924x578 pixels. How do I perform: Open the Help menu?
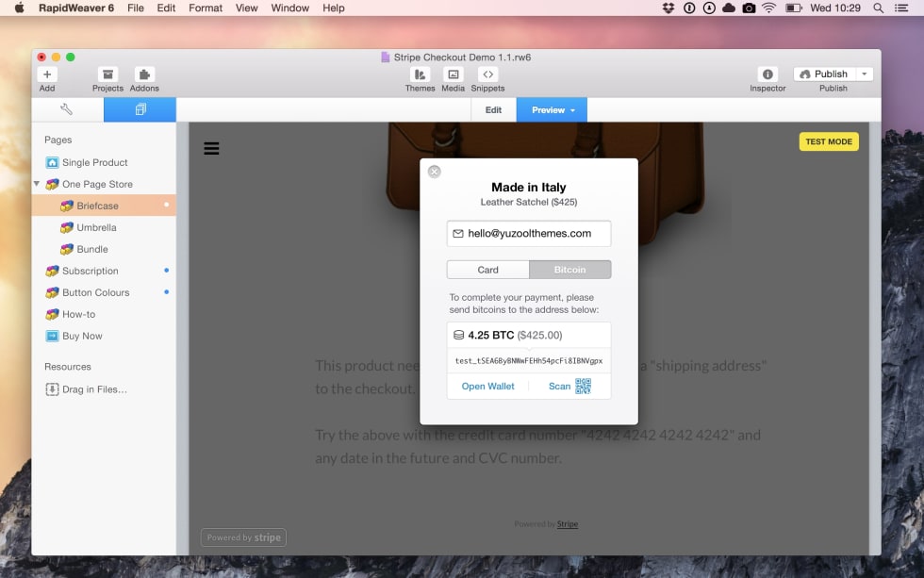334,8
